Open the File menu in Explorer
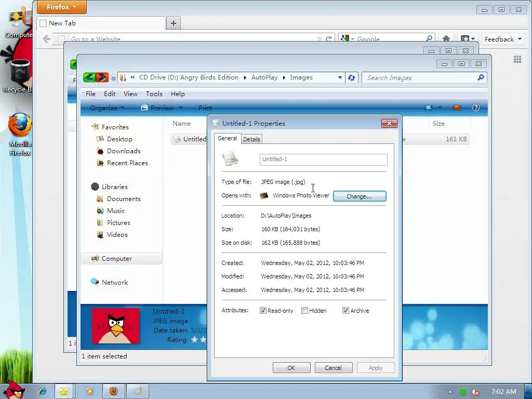This screenshot has height=399, width=532. [x=90, y=94]
